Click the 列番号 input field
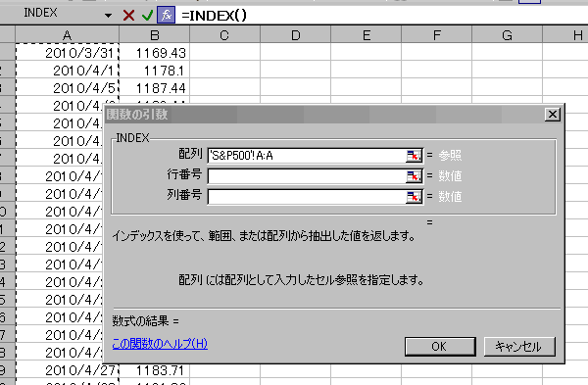This screenshot has height=385, width=588. pos(307,197)
